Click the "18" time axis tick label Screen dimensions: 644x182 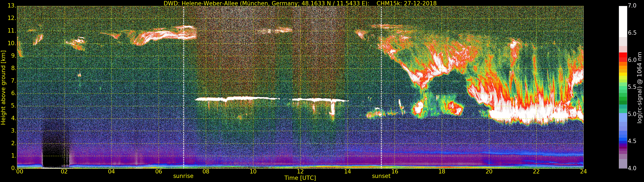click(442, 172)
